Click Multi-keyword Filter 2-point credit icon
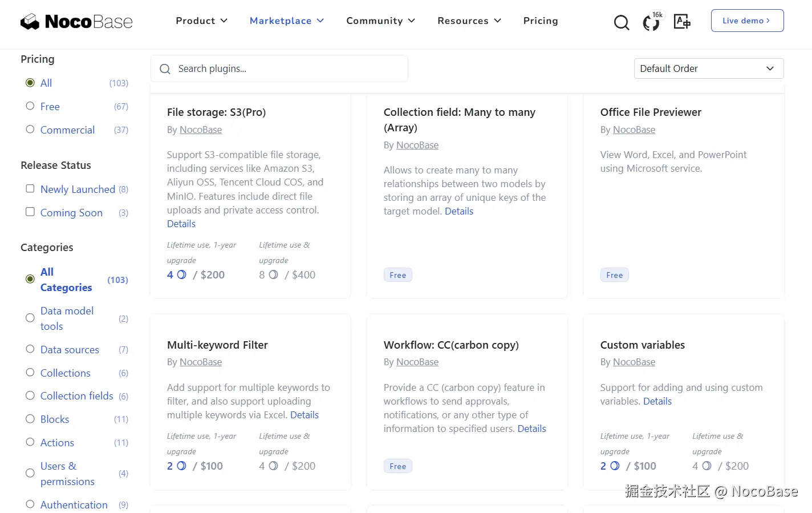The width and height of the screenshot is (812, 513). click(182, 466)
